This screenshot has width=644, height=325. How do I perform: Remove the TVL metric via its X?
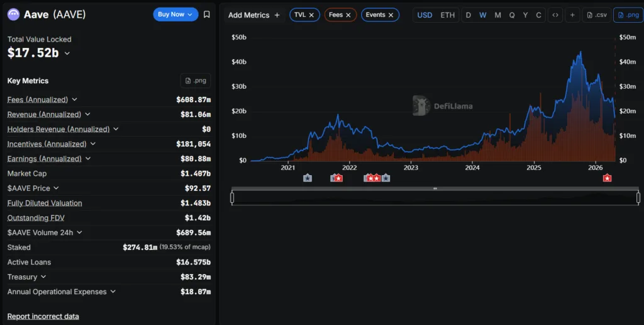311,15
